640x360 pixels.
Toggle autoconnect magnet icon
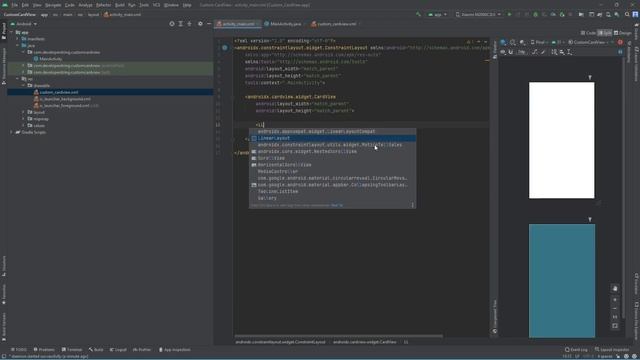click(x=511, y=52)
